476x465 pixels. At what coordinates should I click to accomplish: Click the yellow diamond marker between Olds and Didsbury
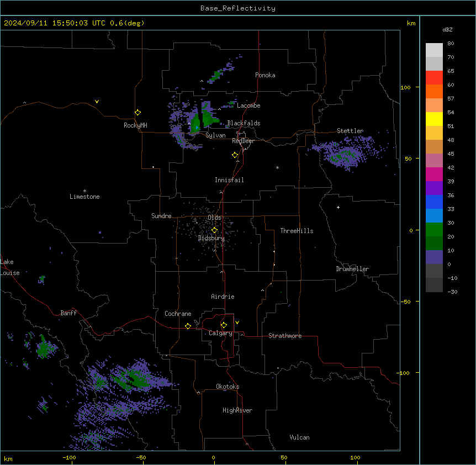[x=214, y=230]
